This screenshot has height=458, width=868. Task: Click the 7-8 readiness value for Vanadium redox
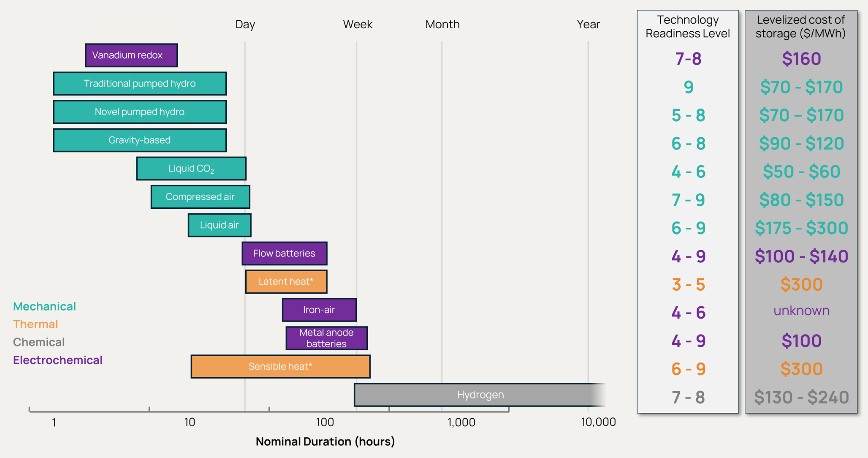[x=688, y=59]
